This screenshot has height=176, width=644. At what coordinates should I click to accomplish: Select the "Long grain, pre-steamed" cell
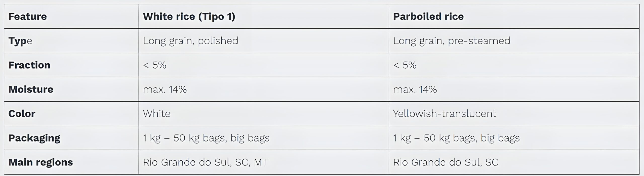pyautogui.click(x=452, y=41)
